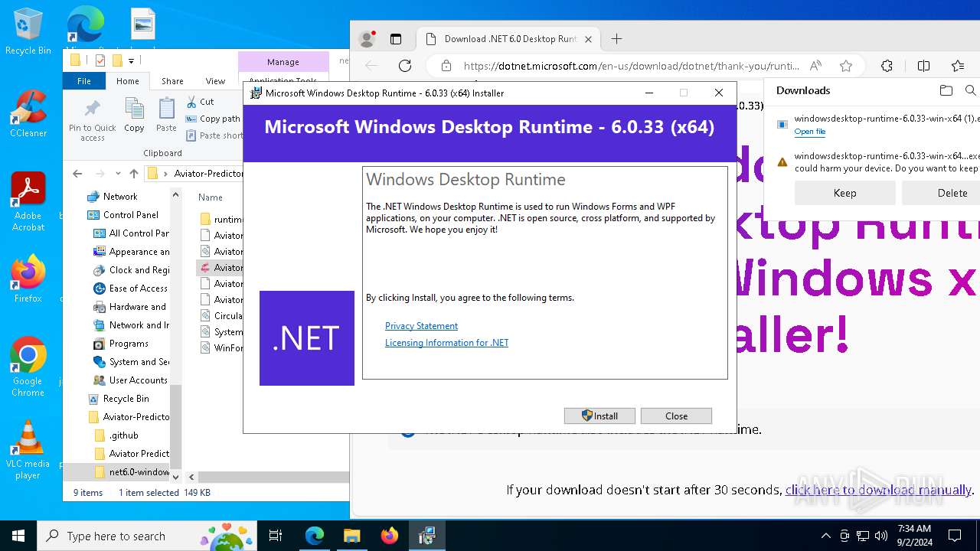Select Programs in the navigation pane
This screenshot has height=551, width=980.
pos(121,344)
